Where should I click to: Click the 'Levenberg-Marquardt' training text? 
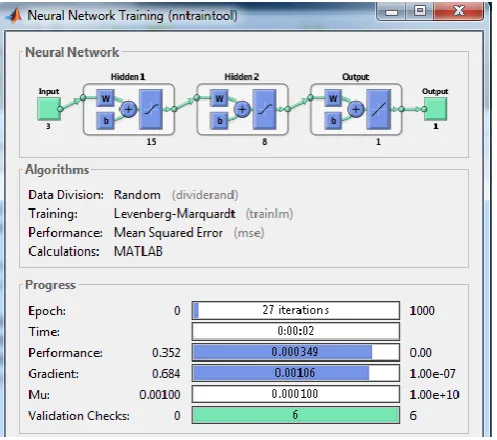175,214
